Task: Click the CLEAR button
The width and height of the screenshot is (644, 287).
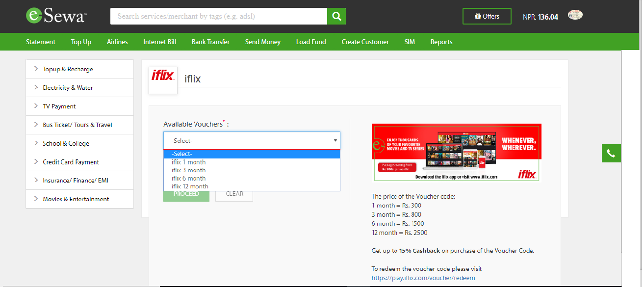Action: (234, 196)
